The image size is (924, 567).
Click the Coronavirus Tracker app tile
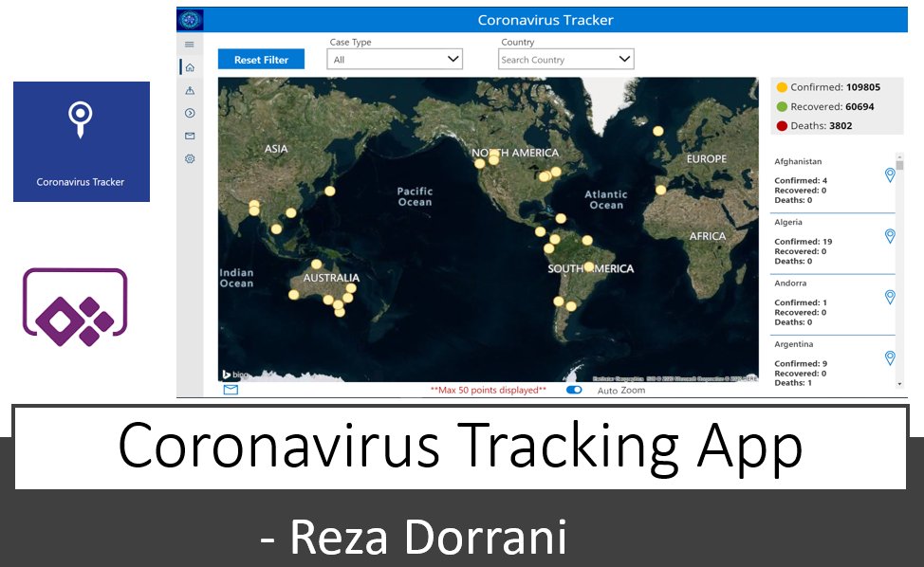coord(82,141)
